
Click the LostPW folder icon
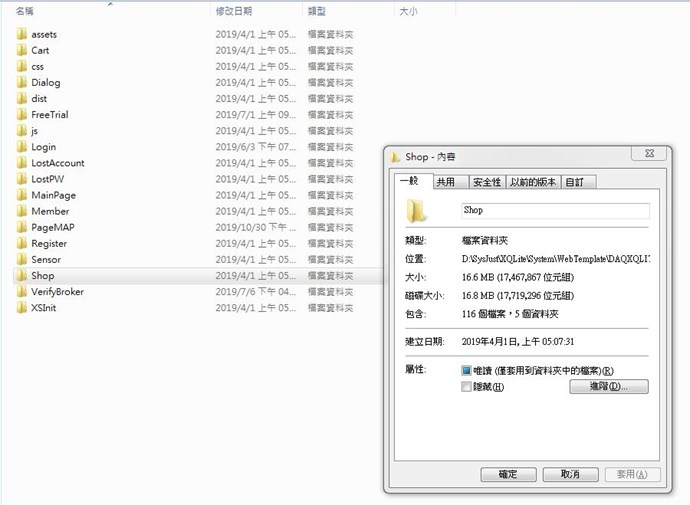click(22, 179)
